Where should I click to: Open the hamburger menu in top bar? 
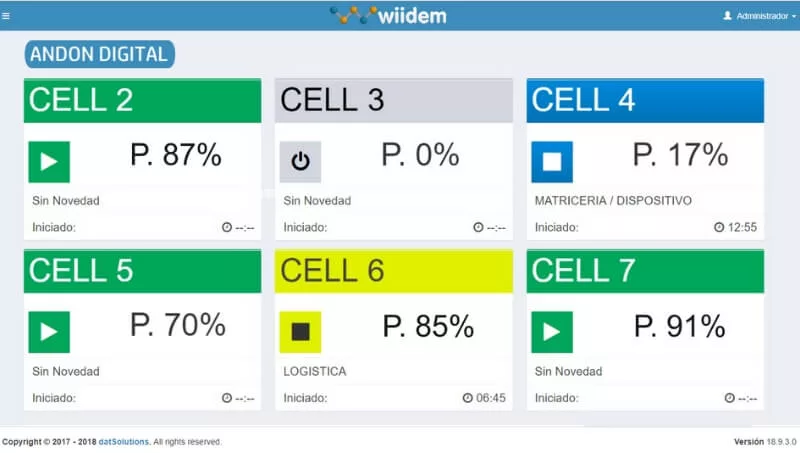[6, 16]
